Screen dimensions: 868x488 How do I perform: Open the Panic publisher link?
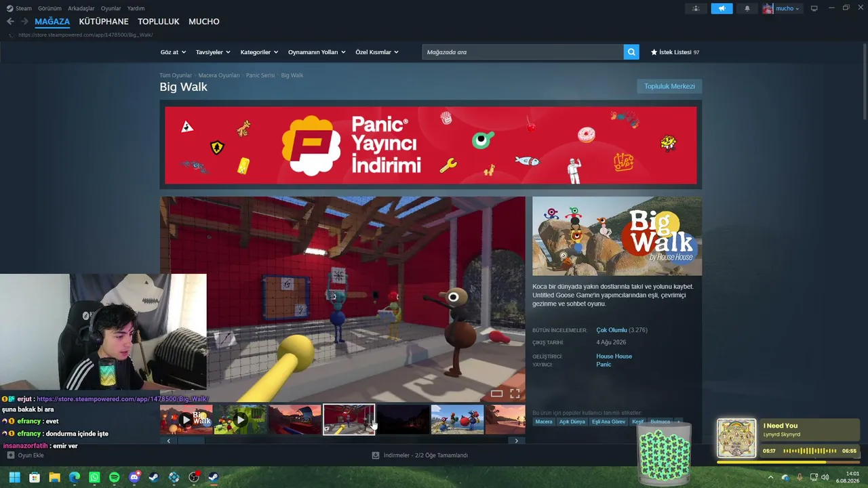point(604,365)
